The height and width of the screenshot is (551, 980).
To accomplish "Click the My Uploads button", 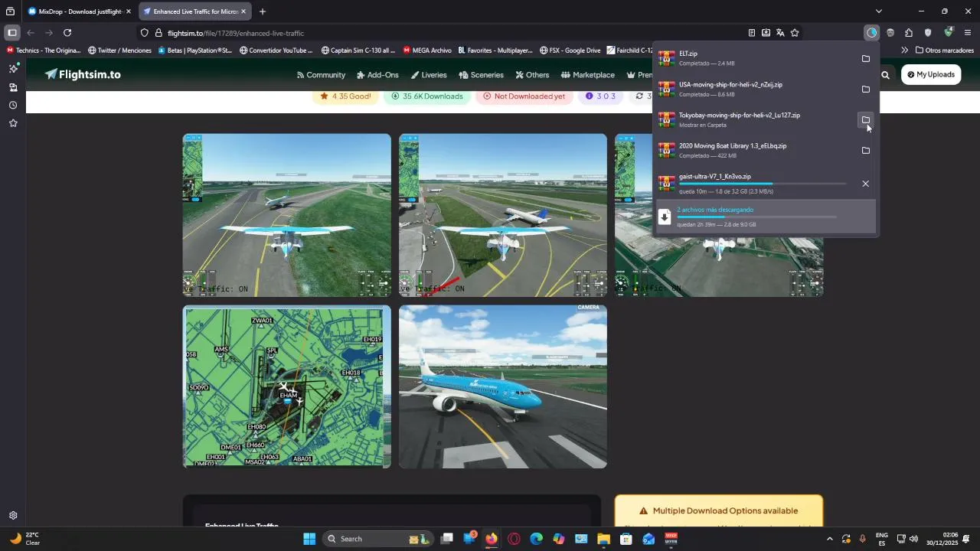I will pyautogui.click(x=931, y=75).
